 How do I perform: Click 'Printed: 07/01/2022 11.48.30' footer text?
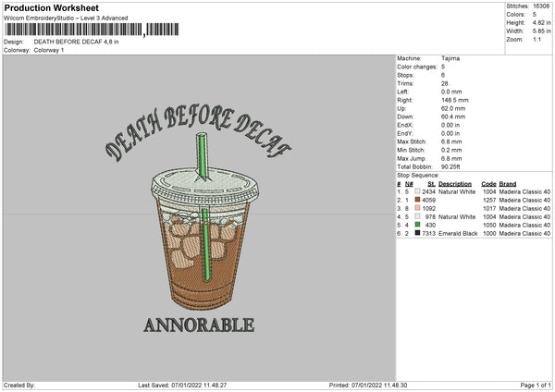368,386
